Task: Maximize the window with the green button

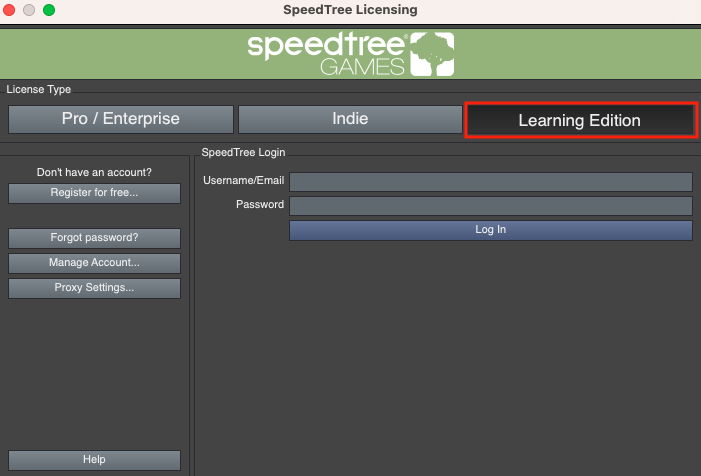Action: click(49, 10)
